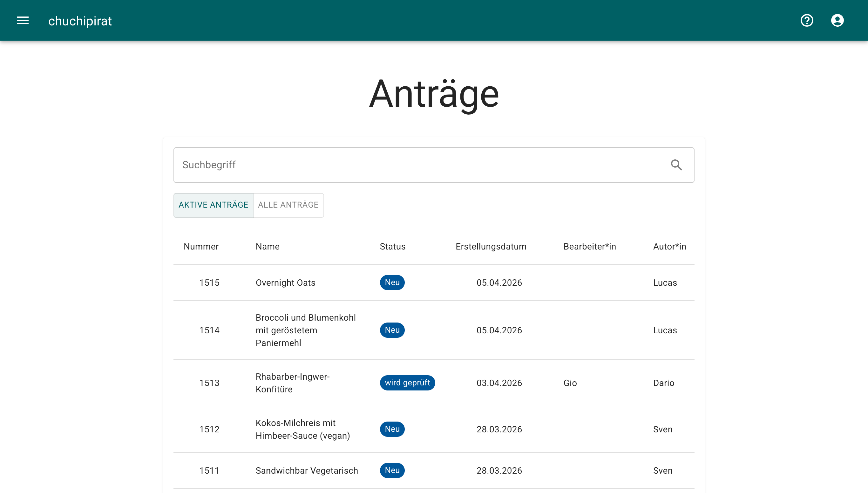Image resolution: width=868 pixels, height=493 pixels.
Task: Focus the Suchbegriff search field
Action: [x=434, y=165]
